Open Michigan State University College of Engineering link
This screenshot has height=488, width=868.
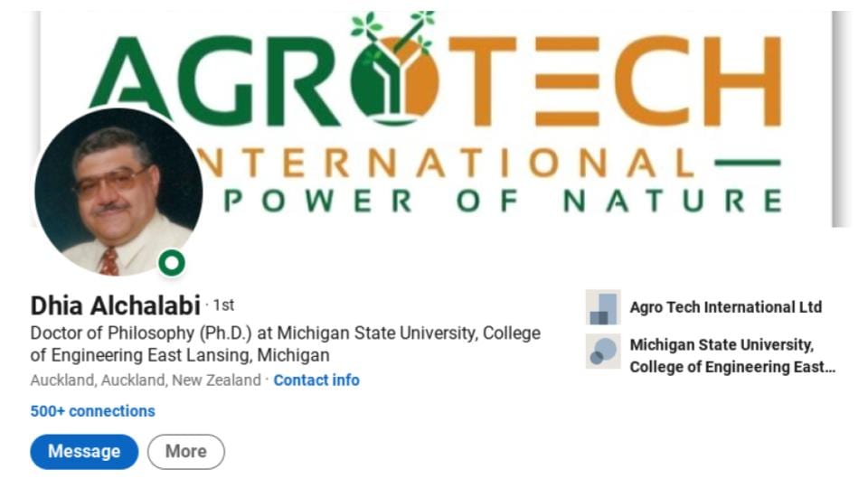tap(732, 356)
